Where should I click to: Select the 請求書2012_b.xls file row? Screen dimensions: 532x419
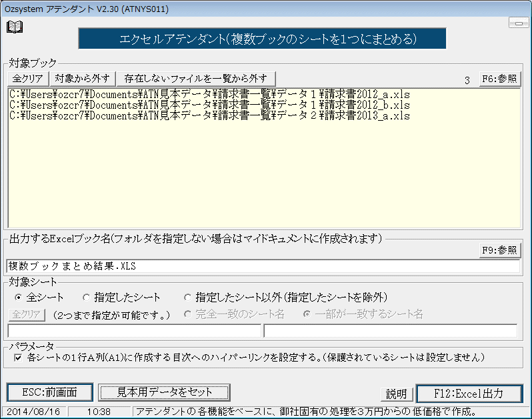210,105
